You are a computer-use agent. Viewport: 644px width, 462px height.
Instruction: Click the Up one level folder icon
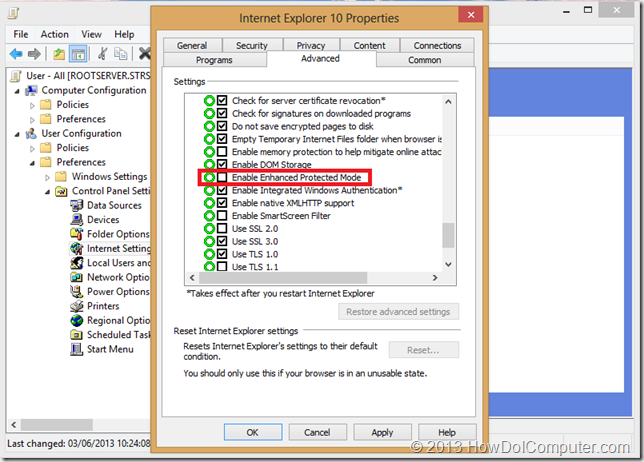pos(59,53)
